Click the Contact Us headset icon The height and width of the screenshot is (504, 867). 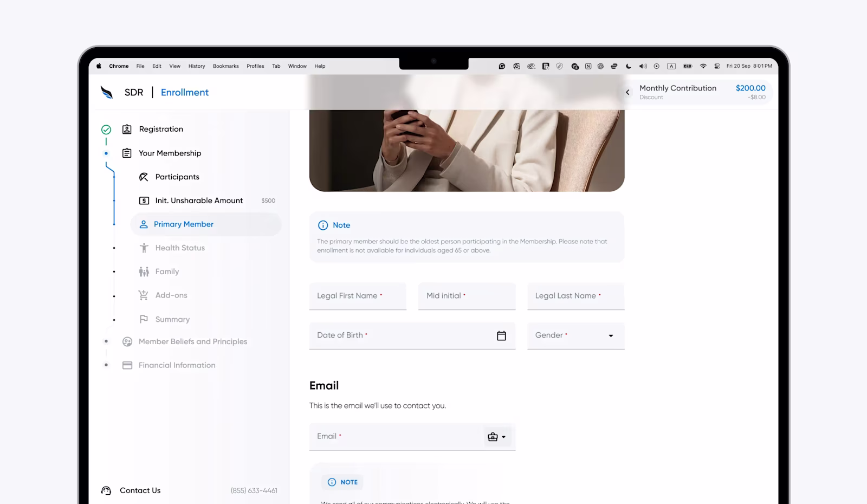[106, 490]
